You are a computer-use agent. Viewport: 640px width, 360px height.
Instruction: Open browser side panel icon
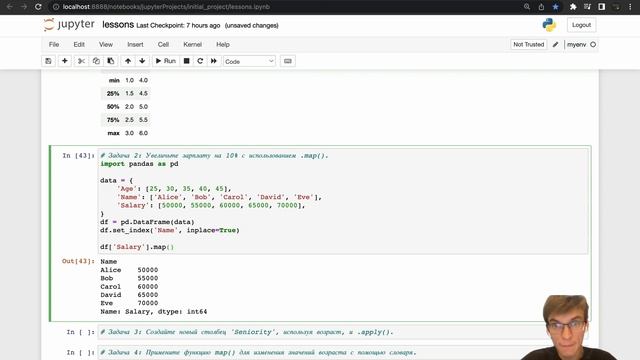click(602, 7)
